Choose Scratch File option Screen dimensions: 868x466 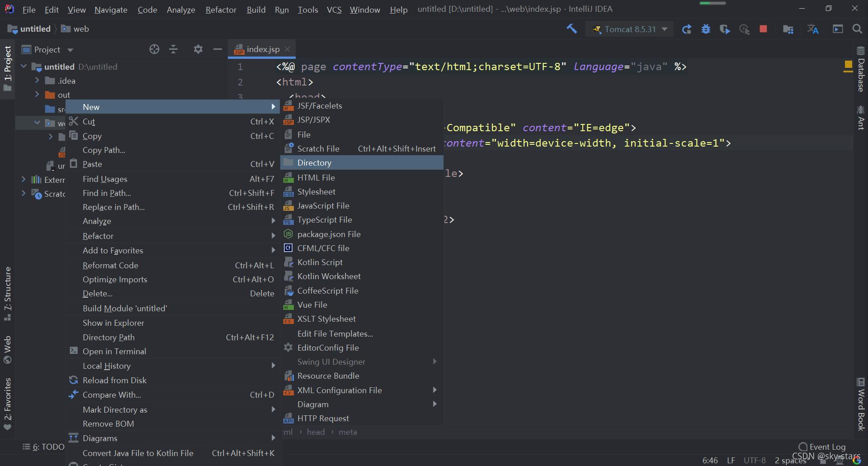(x=362, y=148)
